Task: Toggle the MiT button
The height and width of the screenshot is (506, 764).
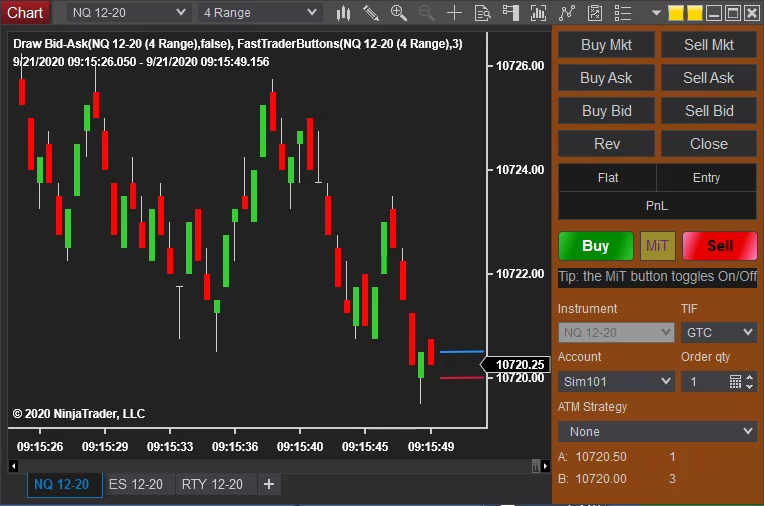Action: pyautogui.click(x=657, y=246)
